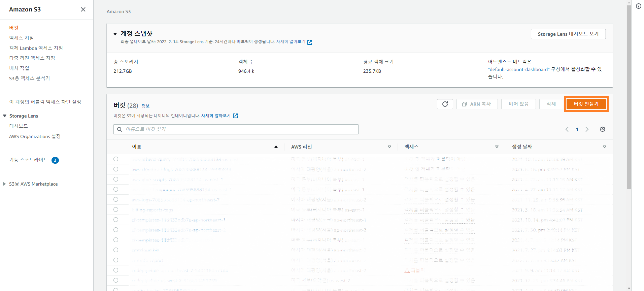The width and height of the screenshot is (644, 291).
Task: Click the 946.4 k object count value
Action: point(246,71)
